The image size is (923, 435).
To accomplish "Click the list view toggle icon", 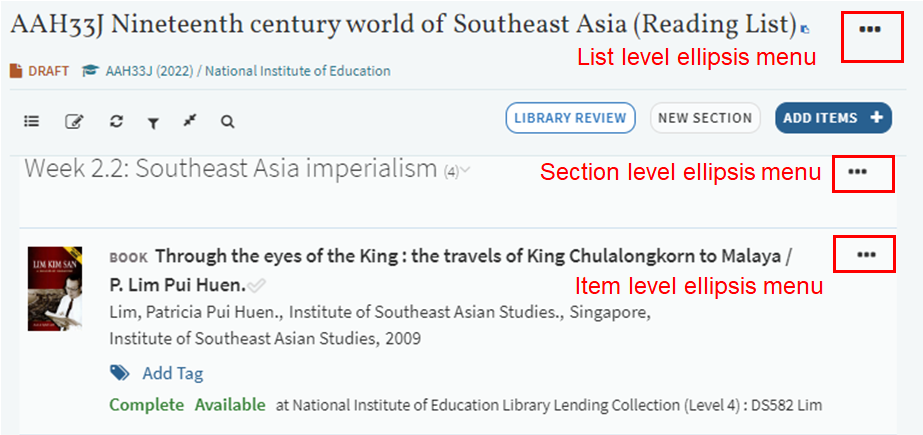I will [x=32, y=121].
